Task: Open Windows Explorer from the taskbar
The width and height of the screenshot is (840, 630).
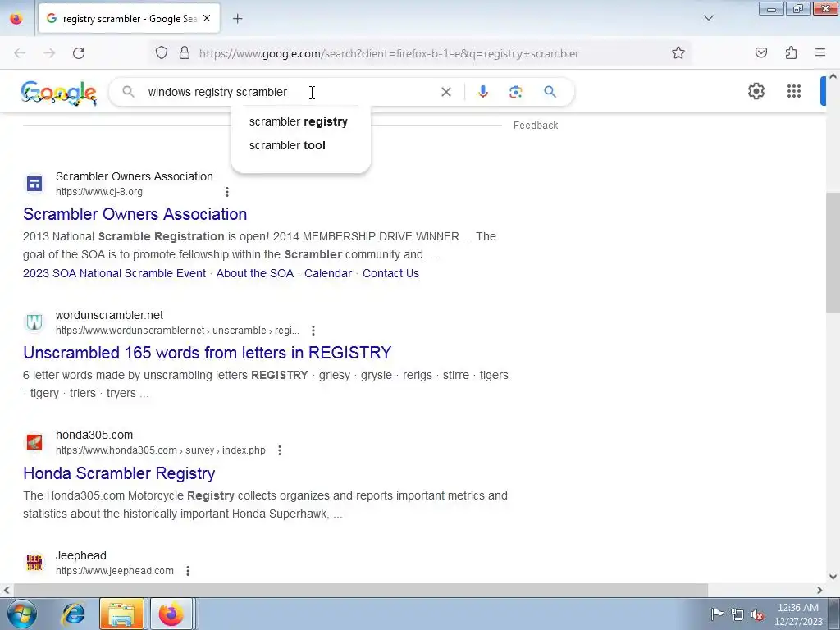Action: click(121, 614)
